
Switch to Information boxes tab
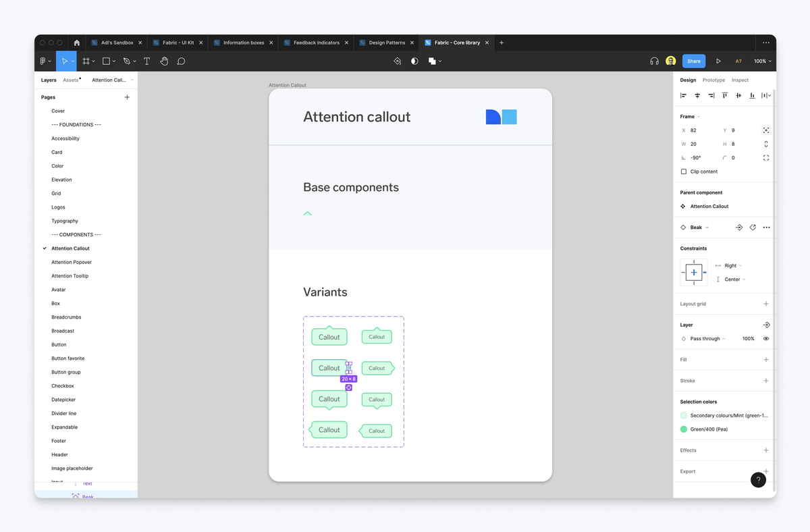pos(244,43)
